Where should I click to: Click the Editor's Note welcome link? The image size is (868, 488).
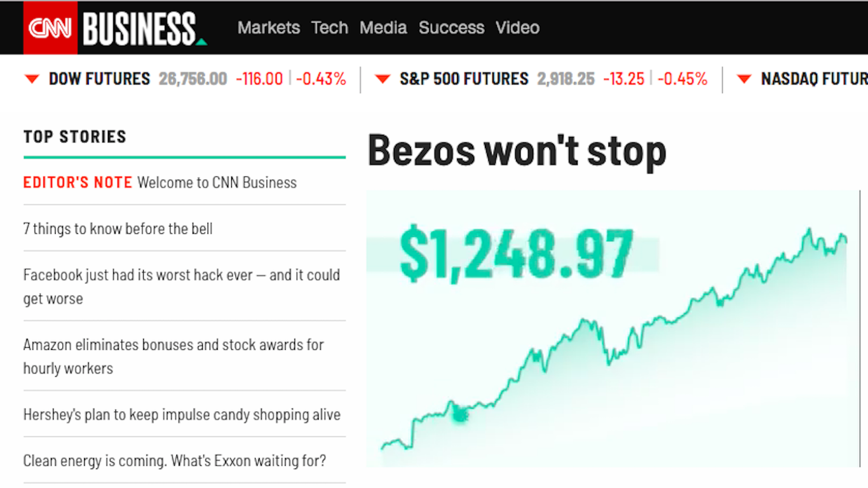pyautogui.click(x=159, y=182)
